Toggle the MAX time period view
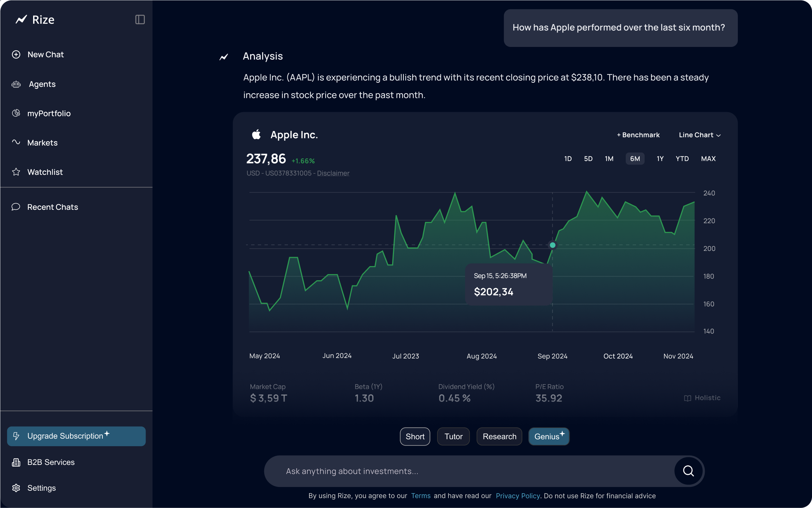 coord(709,159)
